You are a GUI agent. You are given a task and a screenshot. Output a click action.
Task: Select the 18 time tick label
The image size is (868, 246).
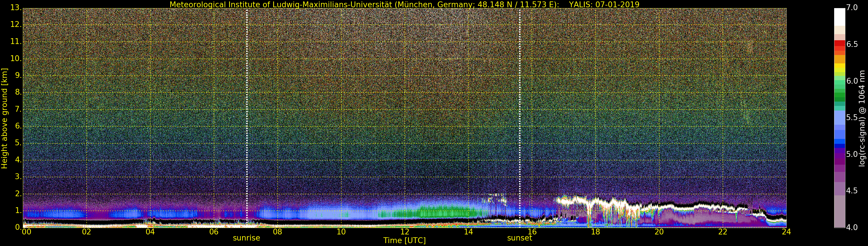pos(596,232)
